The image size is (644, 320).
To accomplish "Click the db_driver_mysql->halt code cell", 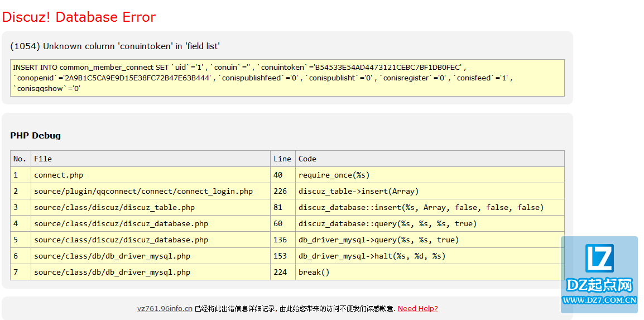I will pyautogui.click(x=372, y=256).
